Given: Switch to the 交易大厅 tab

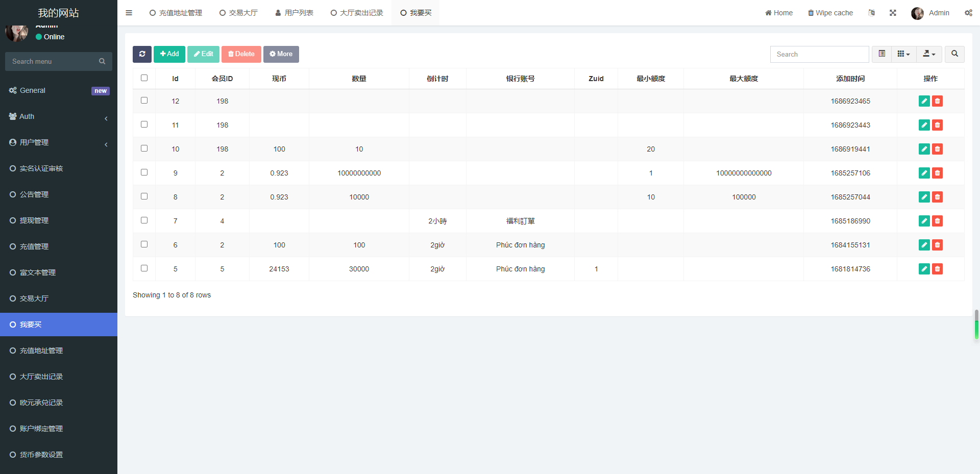Looking at the screenshot, I should (x=238, y=13).
